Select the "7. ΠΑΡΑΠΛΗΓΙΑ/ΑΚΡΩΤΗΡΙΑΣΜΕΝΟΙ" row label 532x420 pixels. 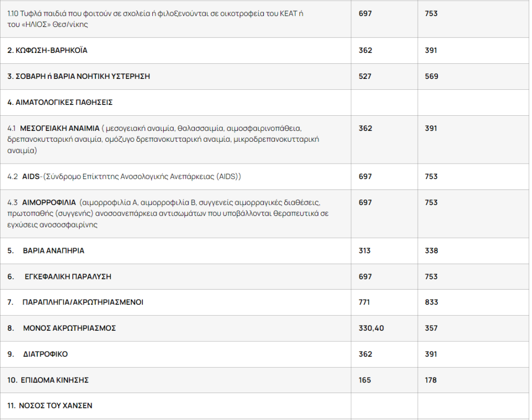75,302
